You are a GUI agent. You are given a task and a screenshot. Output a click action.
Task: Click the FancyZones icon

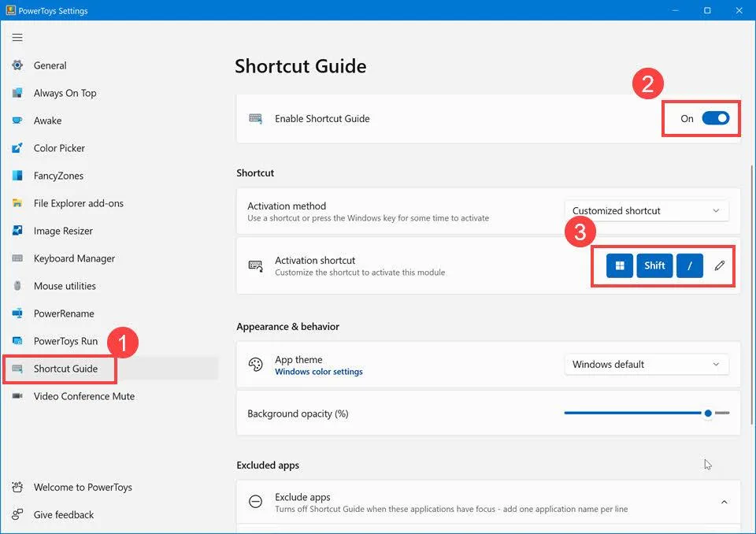[17, 175]
